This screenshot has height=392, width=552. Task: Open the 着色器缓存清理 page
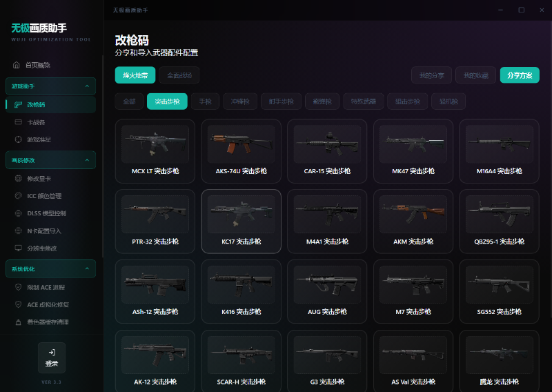click(x=50, y=322)
